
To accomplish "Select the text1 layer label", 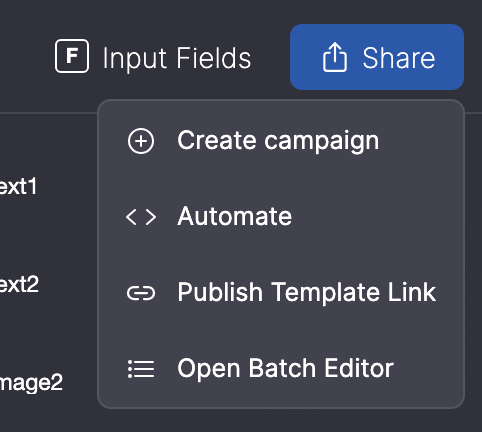I will click(x=18, y=186).
